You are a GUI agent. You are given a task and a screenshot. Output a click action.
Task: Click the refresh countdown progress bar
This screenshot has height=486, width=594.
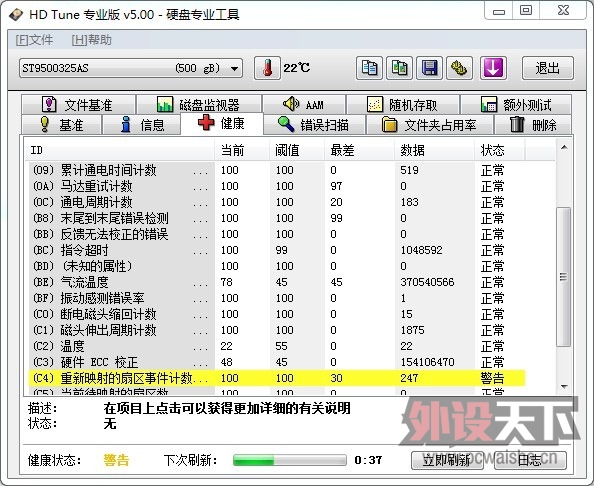[290, 460]
